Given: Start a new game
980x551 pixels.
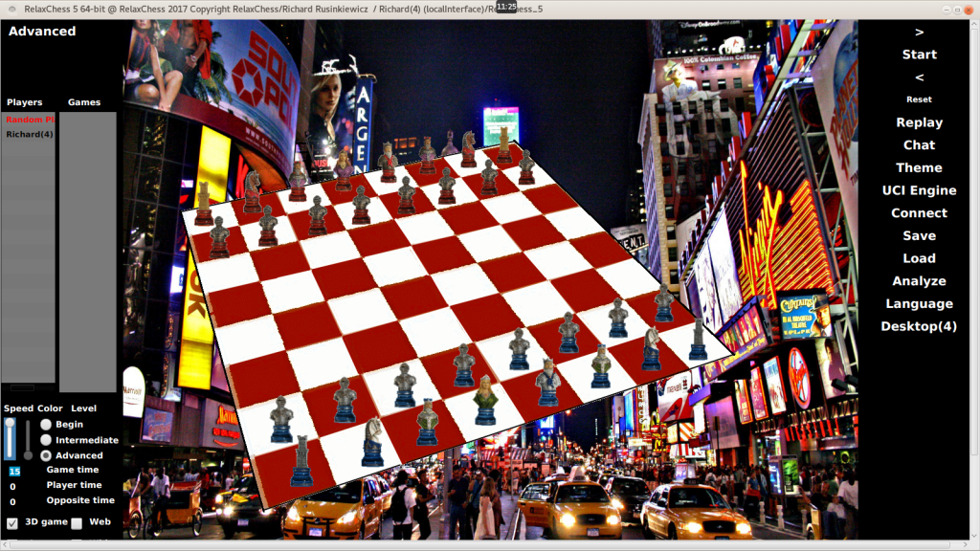Looking at the screenshot, I should [x=920, y=55].
